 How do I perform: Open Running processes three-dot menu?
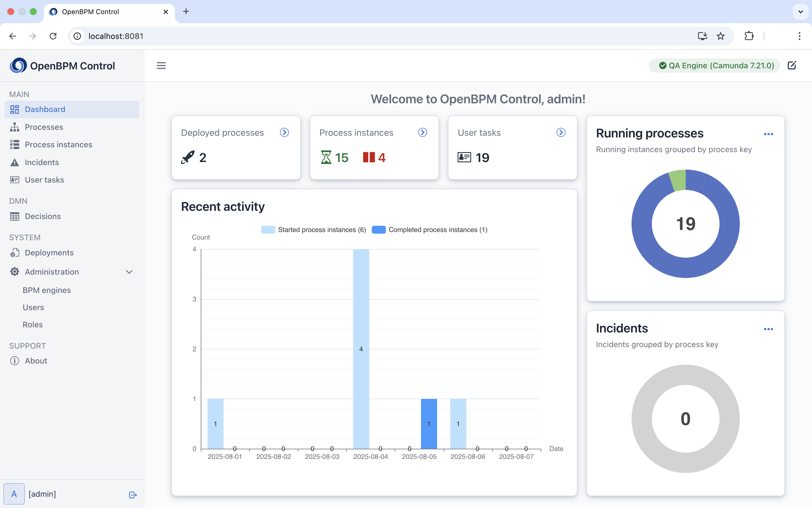(768, 134)
